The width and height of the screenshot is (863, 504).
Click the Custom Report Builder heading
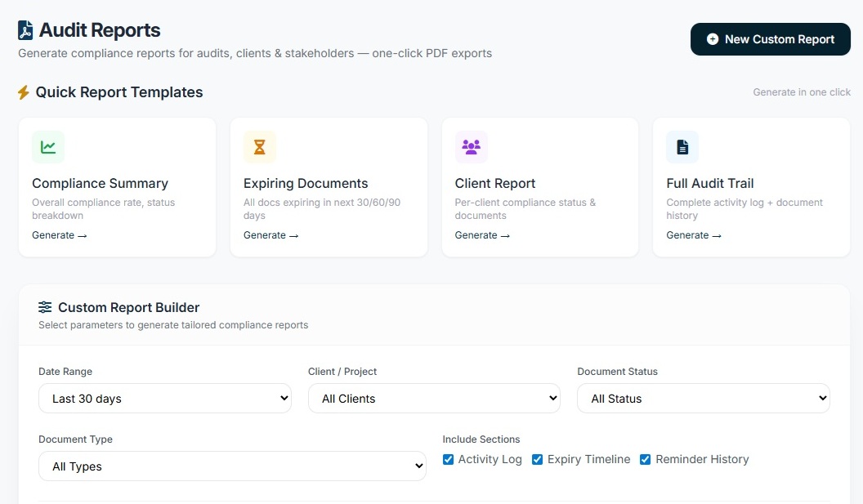coord(129,307)
